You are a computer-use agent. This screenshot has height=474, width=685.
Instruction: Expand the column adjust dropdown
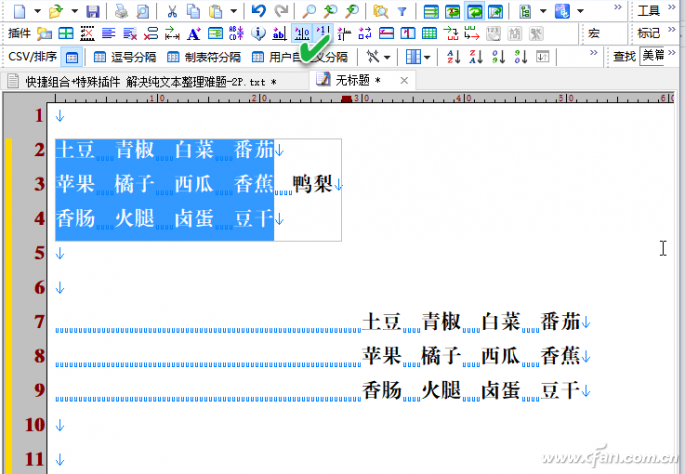(427, 57)
